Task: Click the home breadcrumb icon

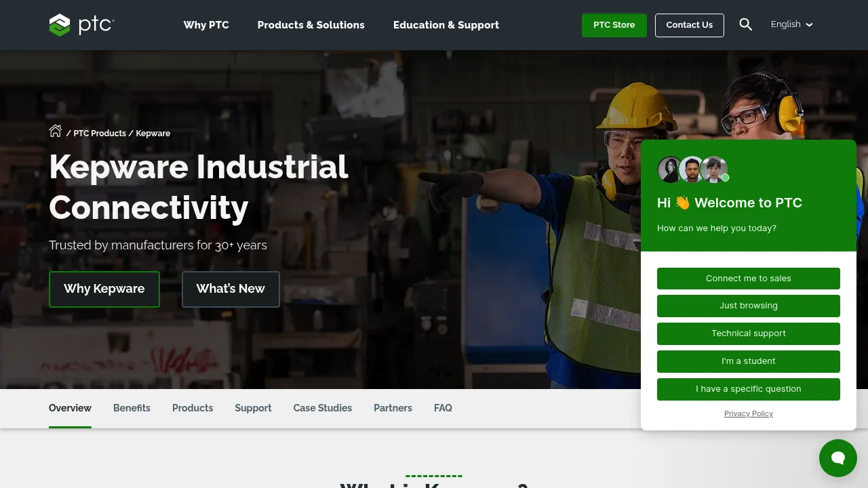Action: (x=56, y=131)
